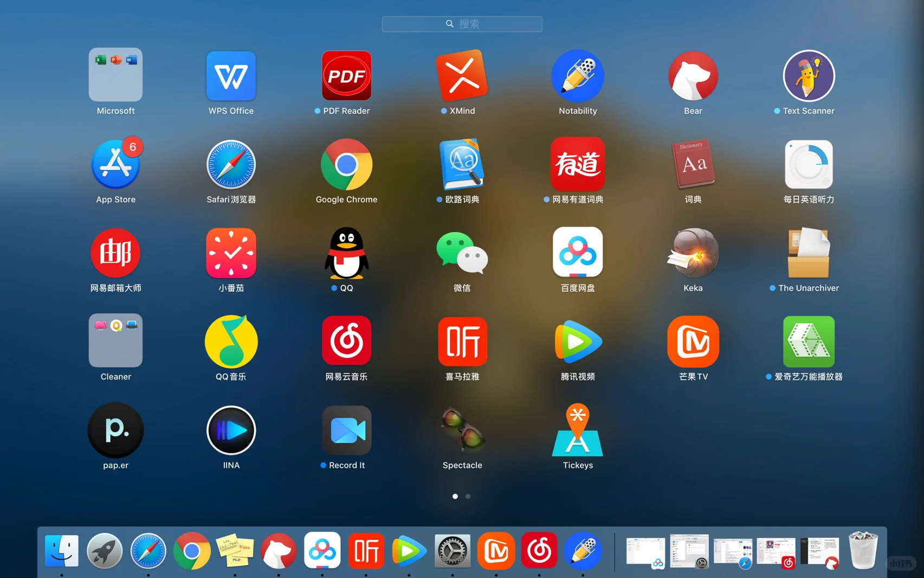The height and width of the screenshot is (578, 924).
Task: Open The Unarchiver app
Action: [809, 253]
